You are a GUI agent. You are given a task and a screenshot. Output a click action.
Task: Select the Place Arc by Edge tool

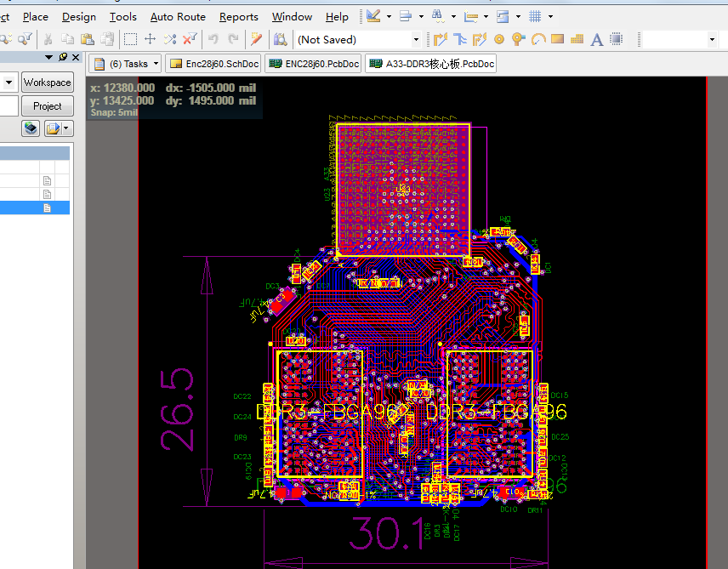point(538,39)
